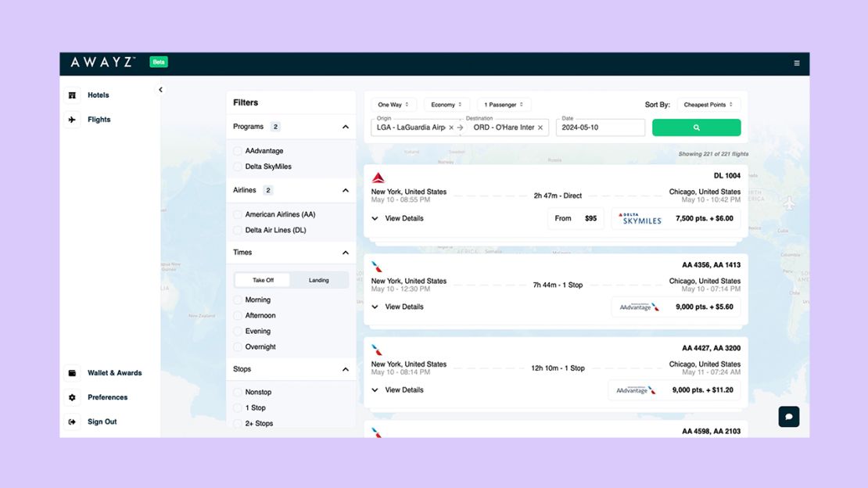Click the Date field showing 2024-05-10
Screen dimensions: 868x488
pos(601,127)
